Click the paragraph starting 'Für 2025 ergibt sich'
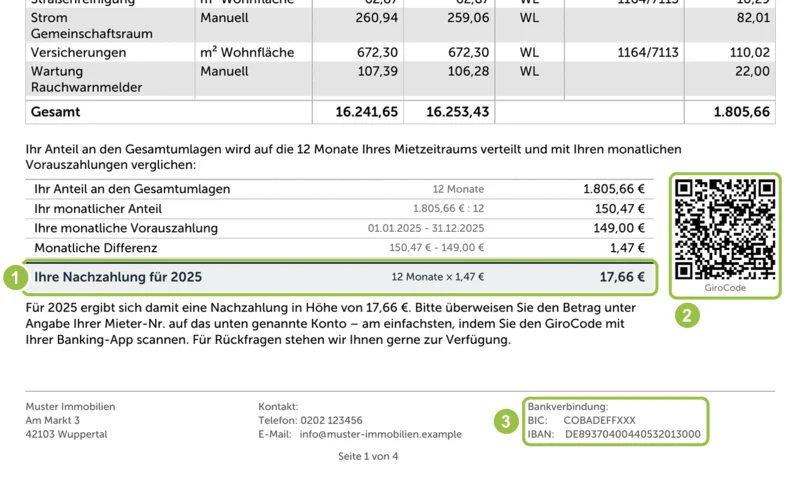Image resolution: width=800 pixels, height=500 pixels. (331, 323)
